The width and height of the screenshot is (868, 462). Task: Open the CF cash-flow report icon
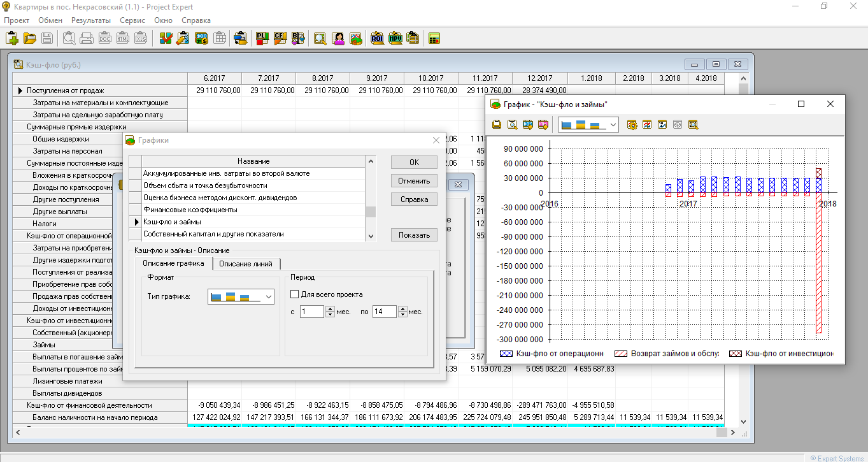tap(280, 38)
